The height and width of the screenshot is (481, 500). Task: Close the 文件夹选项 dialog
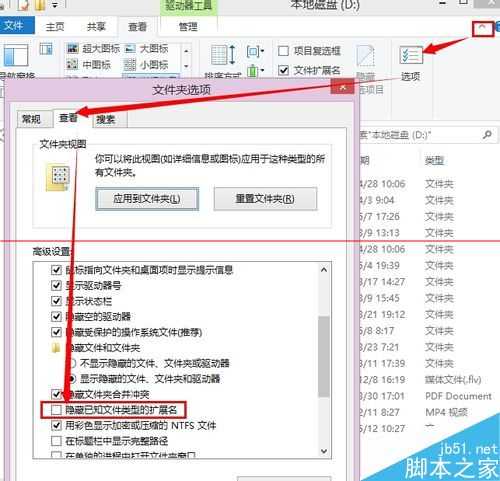(x=342, y=88)
